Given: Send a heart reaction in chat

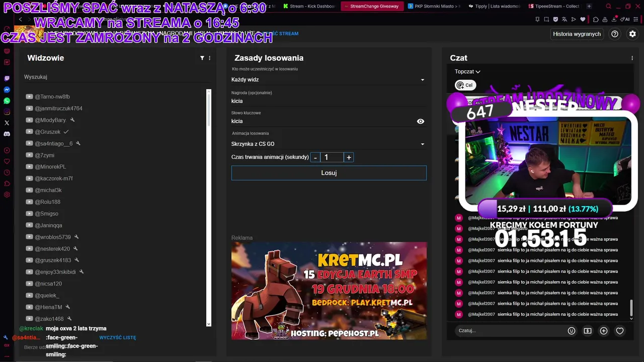Looking at the screenshot, I should [620, 331].
